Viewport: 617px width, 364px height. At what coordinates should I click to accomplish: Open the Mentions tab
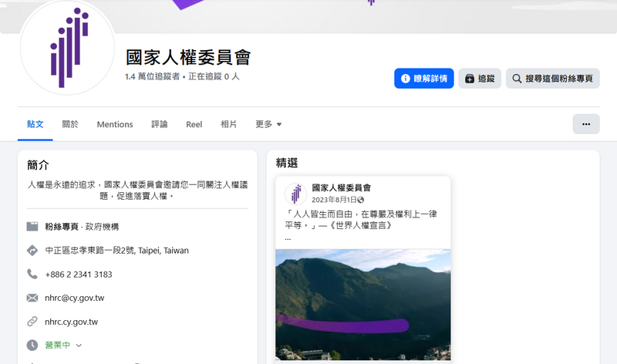pos(115,124)
